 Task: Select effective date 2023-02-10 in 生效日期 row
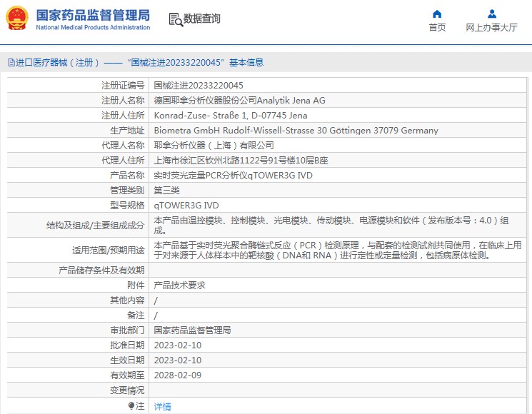coord(178,360)
